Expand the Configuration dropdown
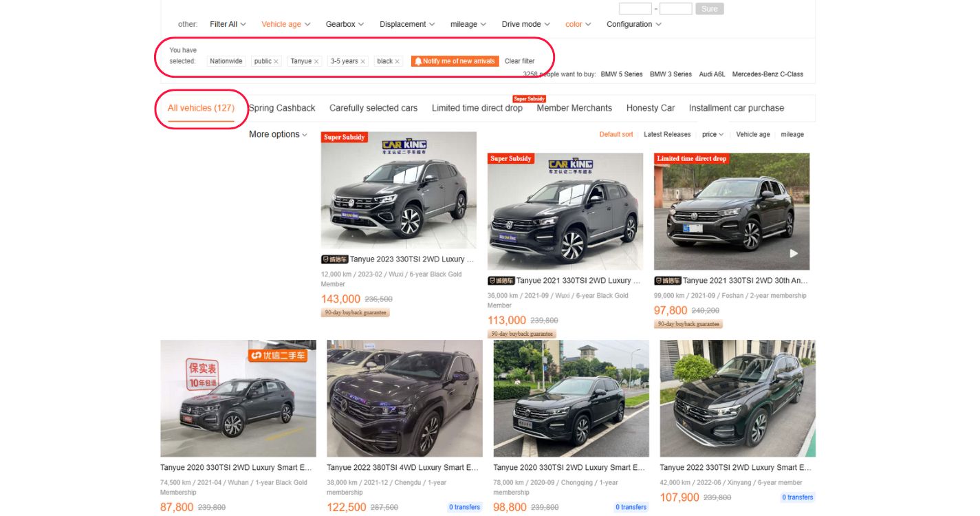Screen dimensions: 980x516 coord(634,24)
